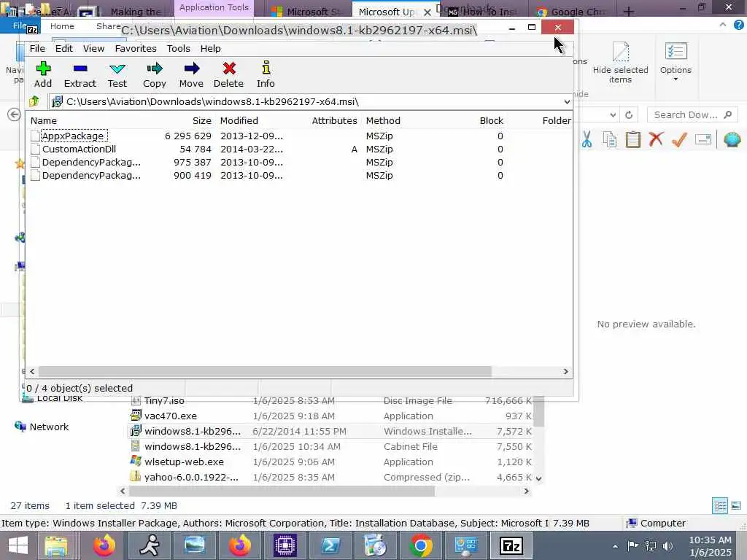Select windows8.1-kb296... Cabinet File row

tap(330, 447)
